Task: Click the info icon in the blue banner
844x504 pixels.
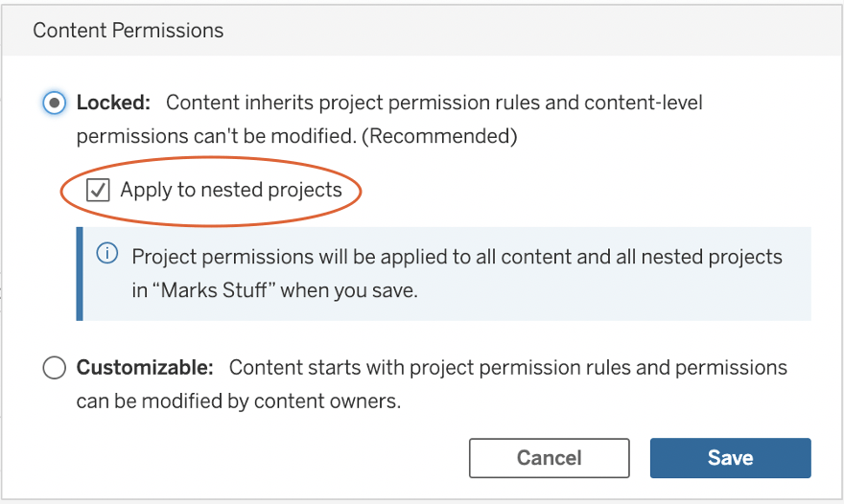Action: pyautogui.click(x=107, y=255)
